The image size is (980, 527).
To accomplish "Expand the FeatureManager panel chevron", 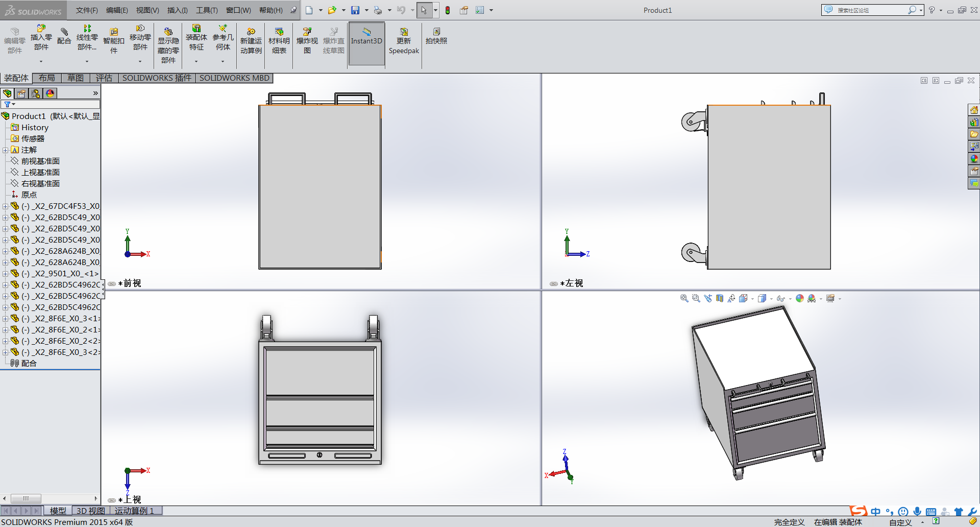I will pyautogui.click(x=95, y=93).
